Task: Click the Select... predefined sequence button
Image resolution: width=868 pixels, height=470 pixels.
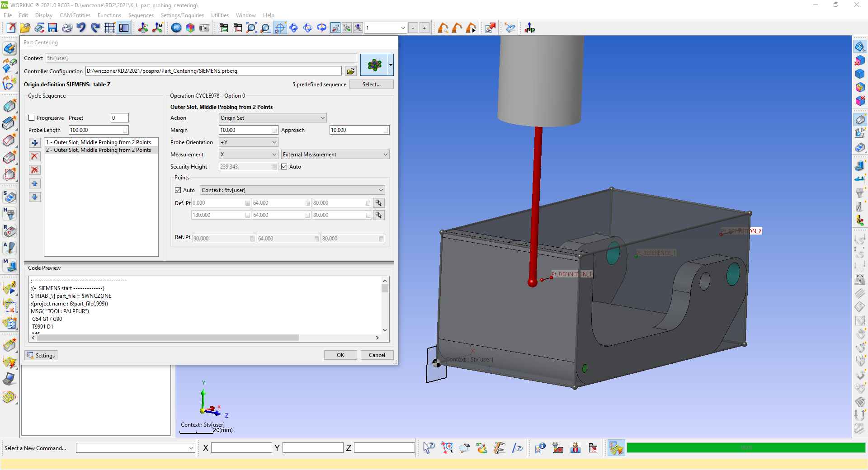Action: coord(372,85)
